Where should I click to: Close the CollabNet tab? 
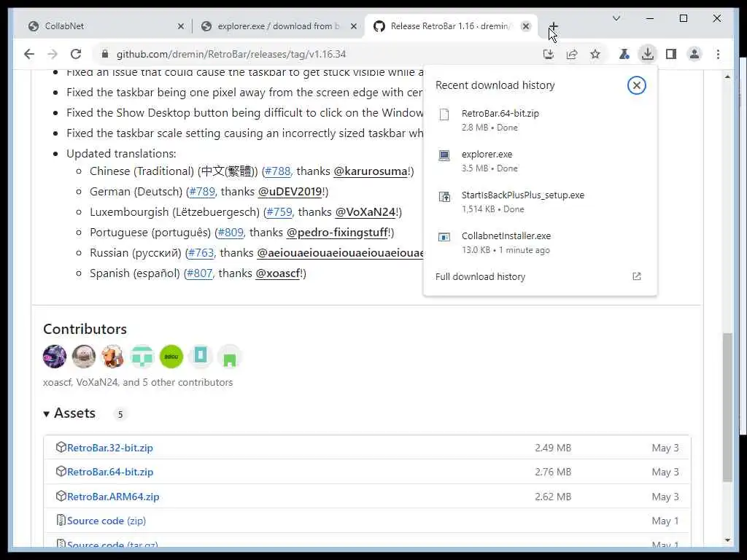[x=181, y=26]
